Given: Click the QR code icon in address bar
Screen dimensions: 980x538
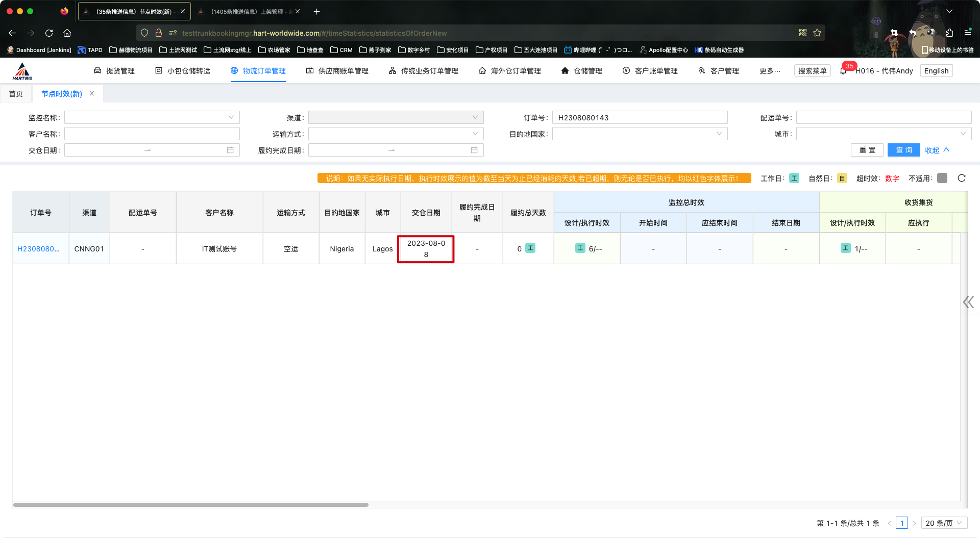Looking at the screenshot, I should tap(803, 33).
